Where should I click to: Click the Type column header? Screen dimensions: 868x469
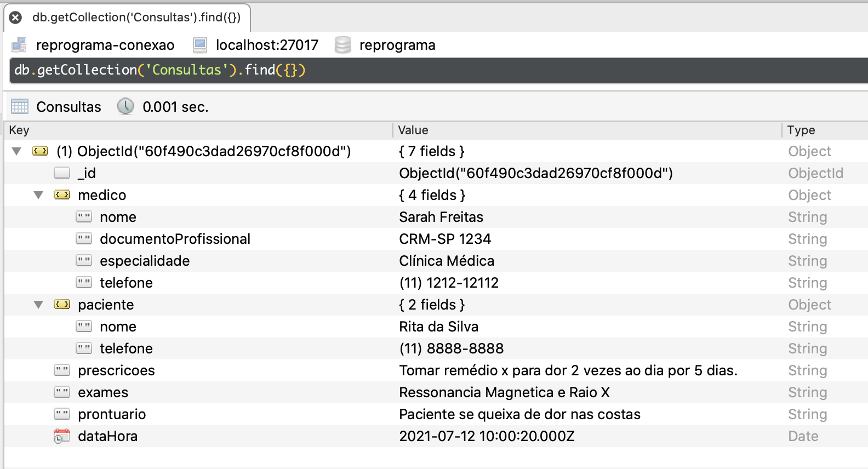pyautogui.click(x=825, y=130)
